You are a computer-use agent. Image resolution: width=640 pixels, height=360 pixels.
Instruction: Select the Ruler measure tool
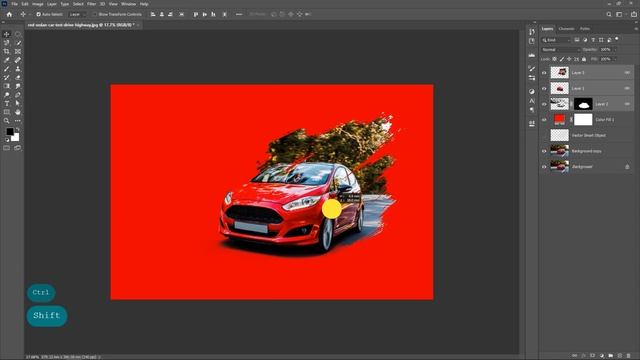coord(18,60)
